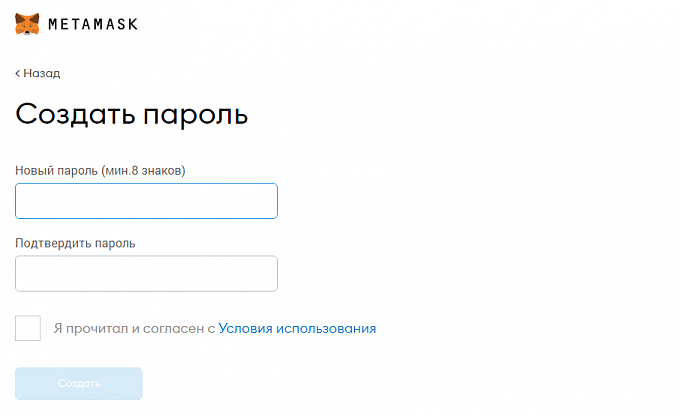680x416 pixels.
Task: Click the Подтвердить пароль field label
Action: pyautogui.click(x=75, y=242)
